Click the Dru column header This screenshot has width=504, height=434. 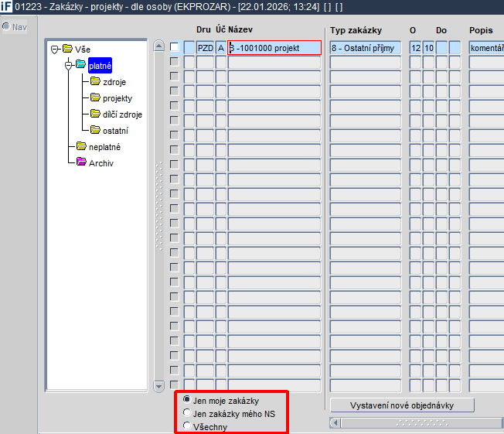(203, 29)
